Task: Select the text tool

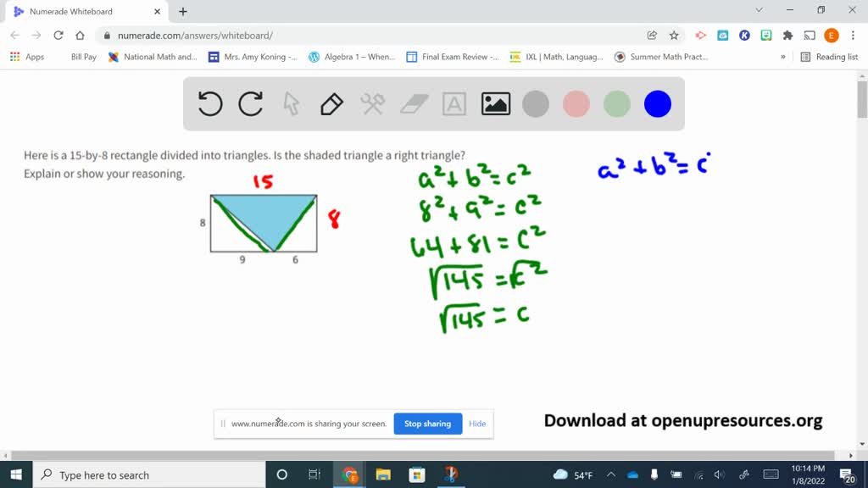Action: pyautogui.click(x=454, y=103)
